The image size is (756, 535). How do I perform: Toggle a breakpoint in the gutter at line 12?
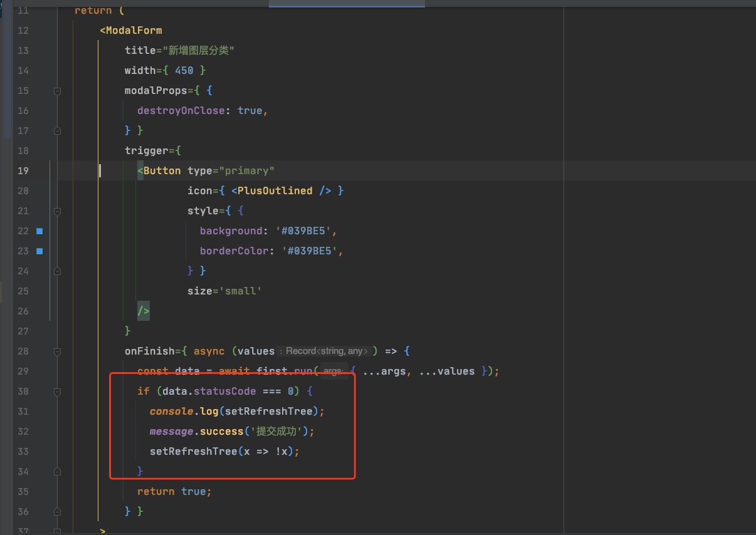(x=41, y=30)
